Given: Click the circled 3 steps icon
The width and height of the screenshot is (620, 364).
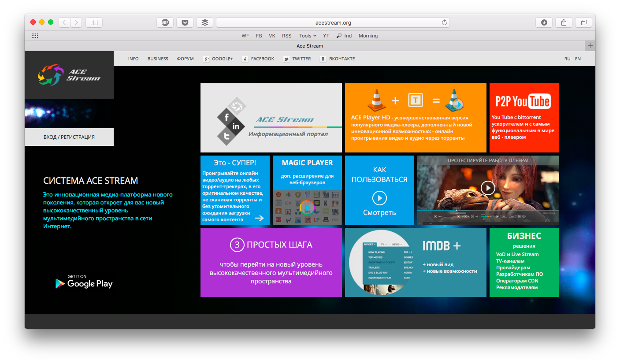Looking at the screenshot, I should point(237,245).
